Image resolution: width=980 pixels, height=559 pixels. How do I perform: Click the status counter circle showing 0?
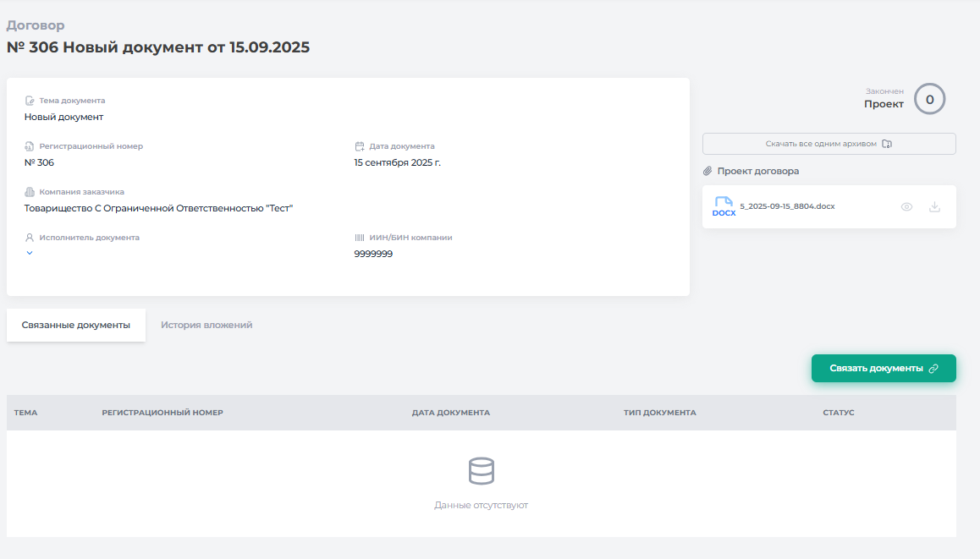929,99
